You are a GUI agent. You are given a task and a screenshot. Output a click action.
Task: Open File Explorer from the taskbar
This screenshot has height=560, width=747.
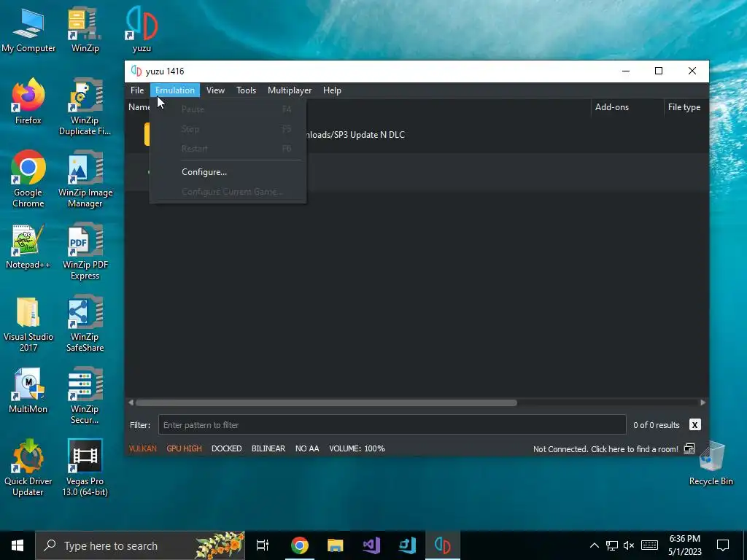click(x=336, y=545)
